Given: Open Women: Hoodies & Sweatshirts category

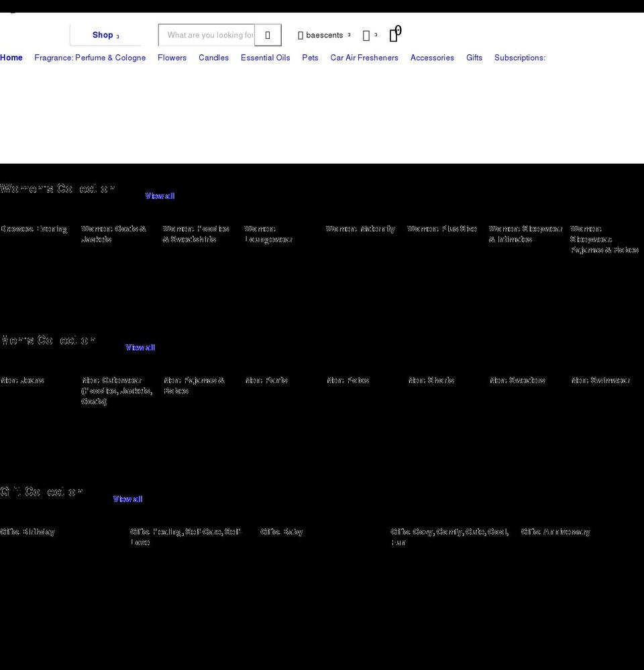Looking at the screenshot, I should 196,234.
